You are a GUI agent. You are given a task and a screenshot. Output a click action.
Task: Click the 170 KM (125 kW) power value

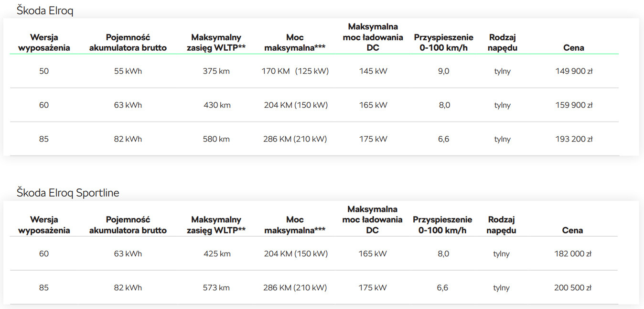tap(295, 71)
